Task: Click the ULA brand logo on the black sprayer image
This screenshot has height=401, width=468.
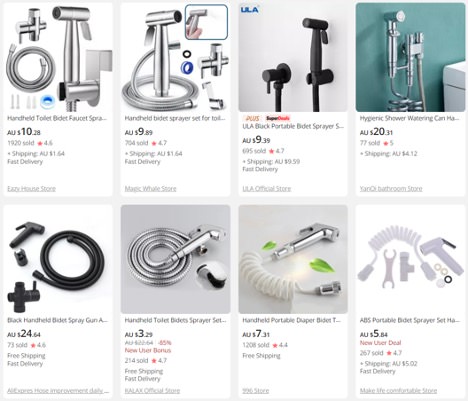Action: [250, 9]
